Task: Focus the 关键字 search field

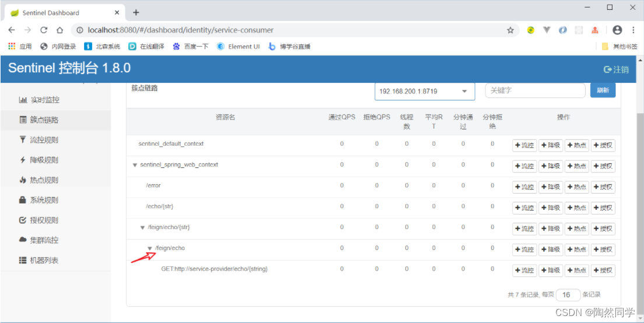Action: coord(535,91)
